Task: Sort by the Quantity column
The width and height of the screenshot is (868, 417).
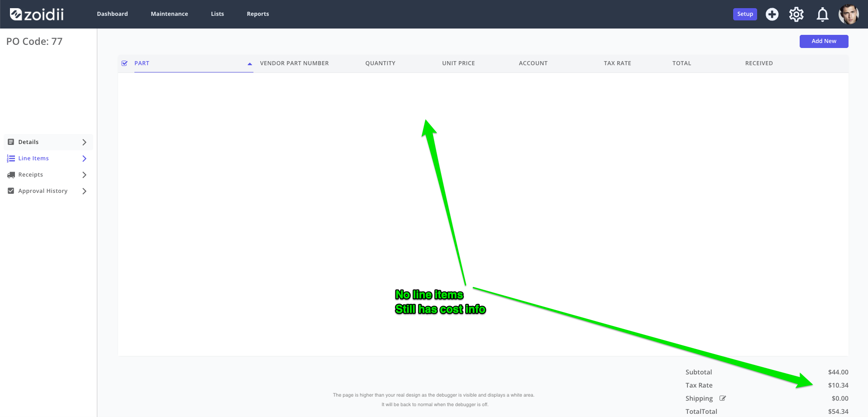Action: [x=380, y=63]
